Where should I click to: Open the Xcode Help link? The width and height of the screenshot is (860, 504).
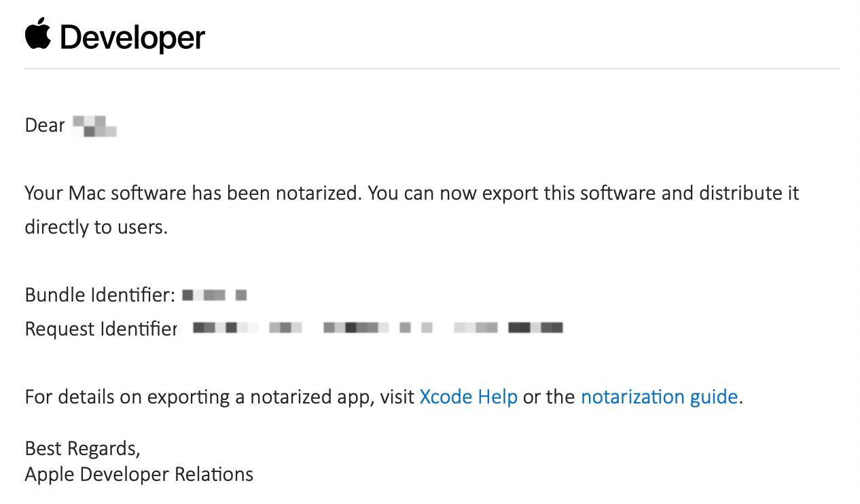[x=468, y=396]
